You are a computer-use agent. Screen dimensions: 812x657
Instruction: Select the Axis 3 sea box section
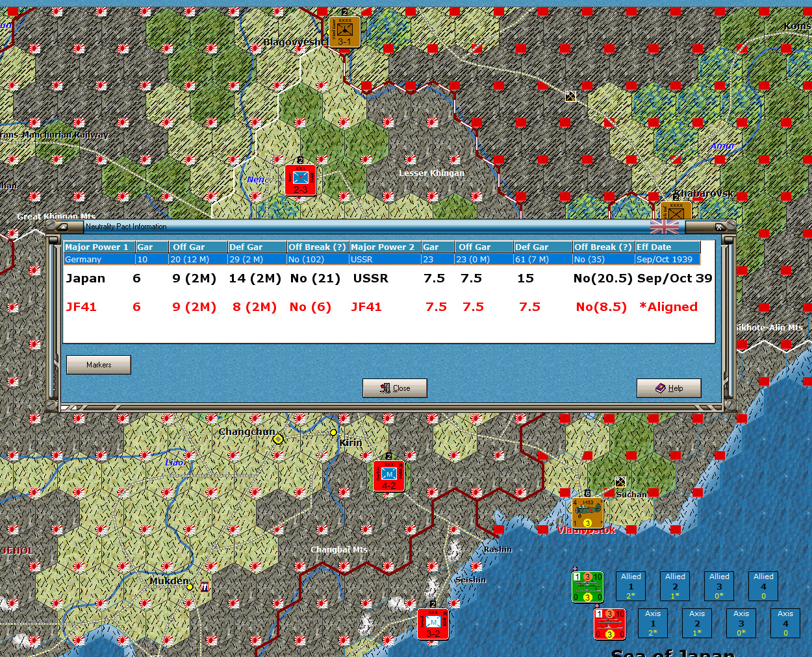tap(741, 623)
